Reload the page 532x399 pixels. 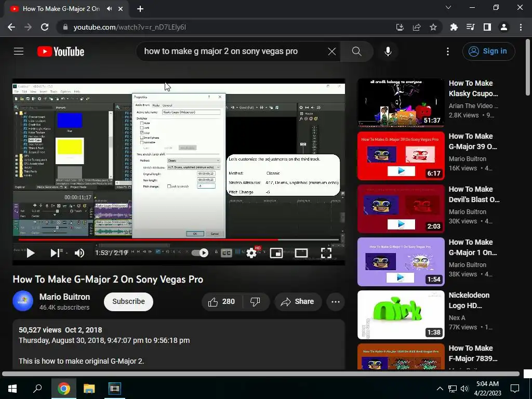45,27
